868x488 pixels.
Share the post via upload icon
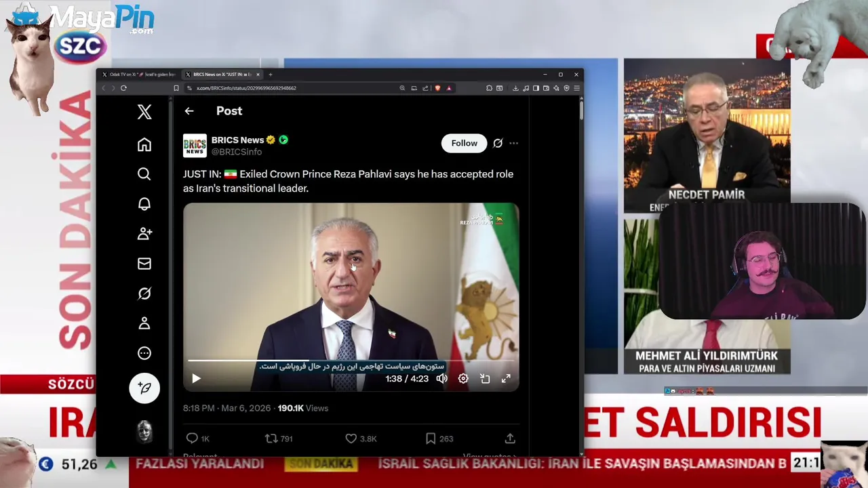(x=510, y=439)
